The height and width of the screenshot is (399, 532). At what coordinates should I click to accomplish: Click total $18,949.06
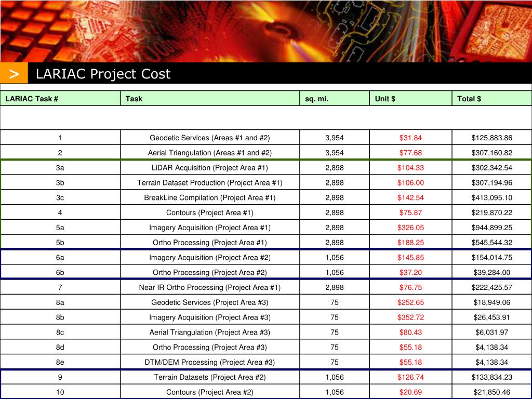491,302
